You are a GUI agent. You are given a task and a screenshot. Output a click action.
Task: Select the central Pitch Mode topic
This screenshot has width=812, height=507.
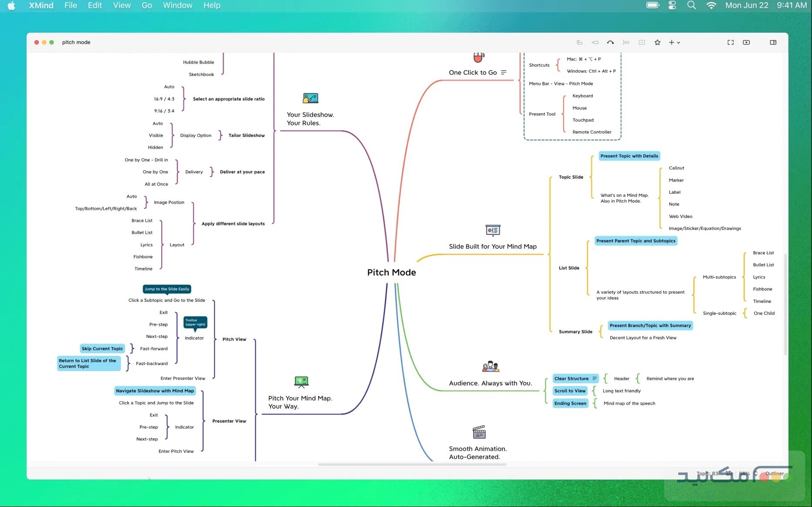pyautogui.click(x=391, y=272)
